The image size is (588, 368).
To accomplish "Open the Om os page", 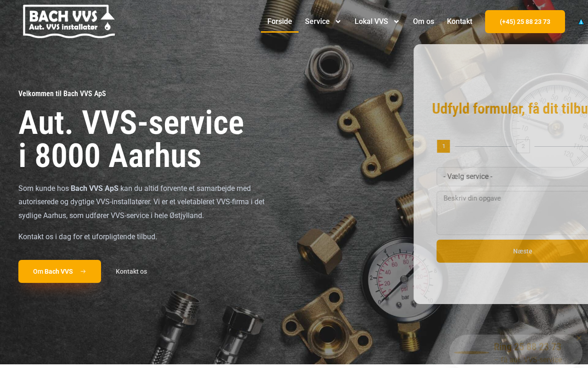I will [x=424, y=22].
